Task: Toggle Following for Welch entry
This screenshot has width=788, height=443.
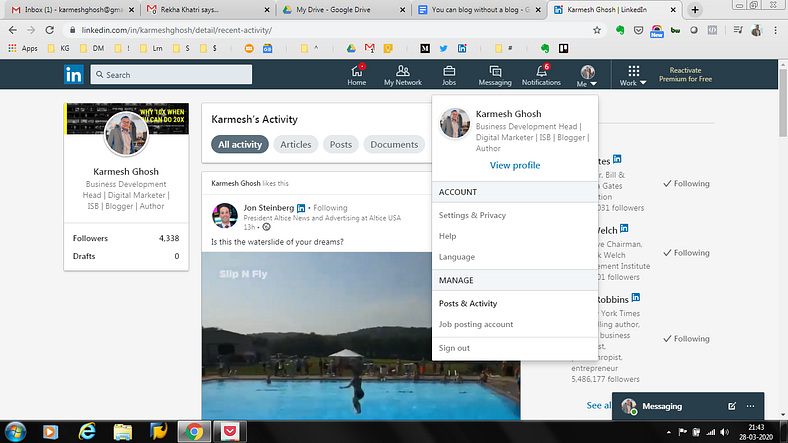Action: tap(686, 253)
